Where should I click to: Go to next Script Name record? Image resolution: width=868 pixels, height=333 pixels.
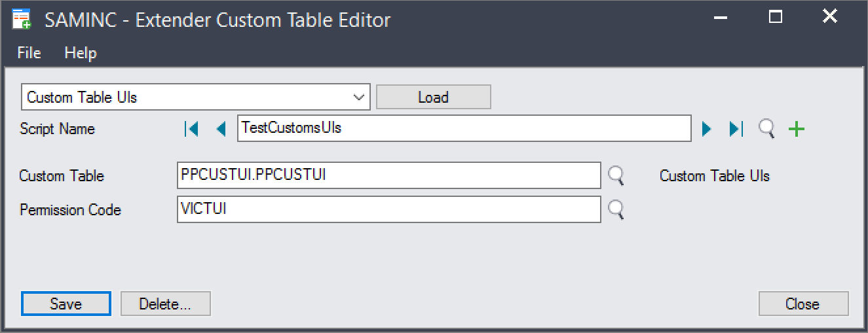(706, 129)
